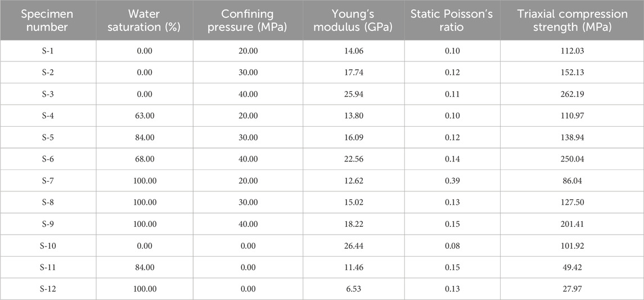Click specimen S-1 row label
The image size is (644, 300).
[48, 51]
